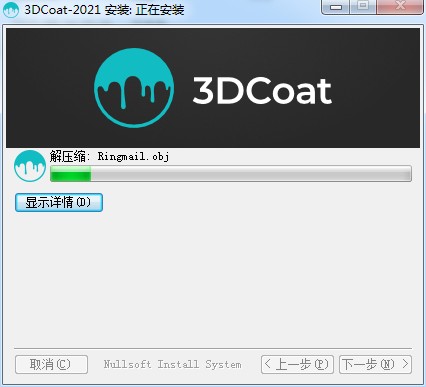Click the 解压缩: Ringmail.obj status text

[x=109, y=156]
